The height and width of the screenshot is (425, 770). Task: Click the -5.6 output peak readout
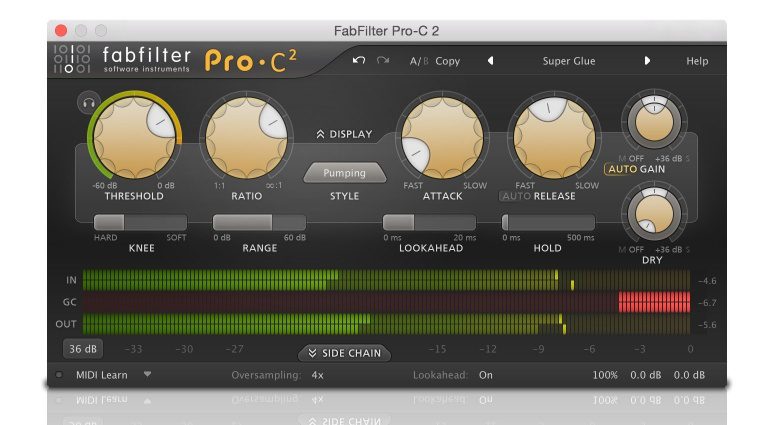(x=707, y=325)
